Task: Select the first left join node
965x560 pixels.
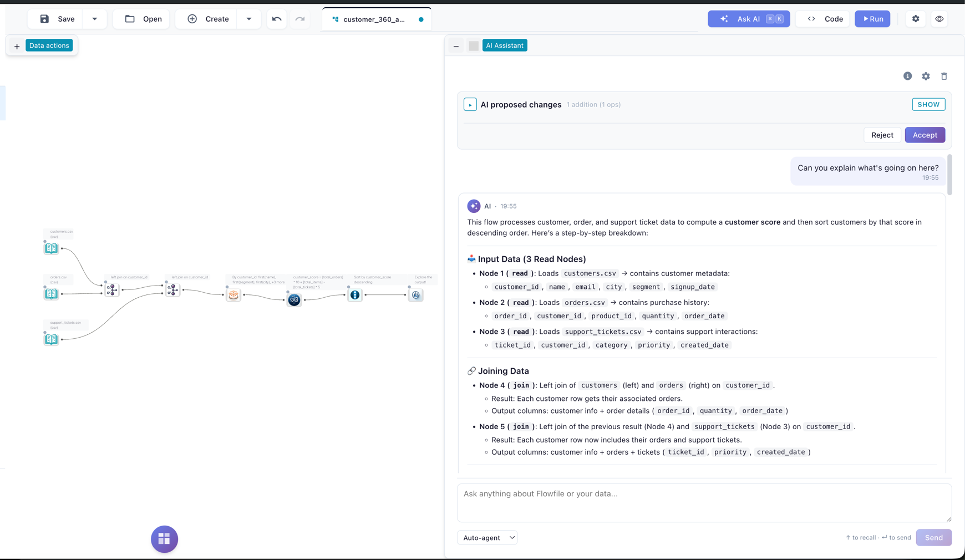Action: click(111, 289)
